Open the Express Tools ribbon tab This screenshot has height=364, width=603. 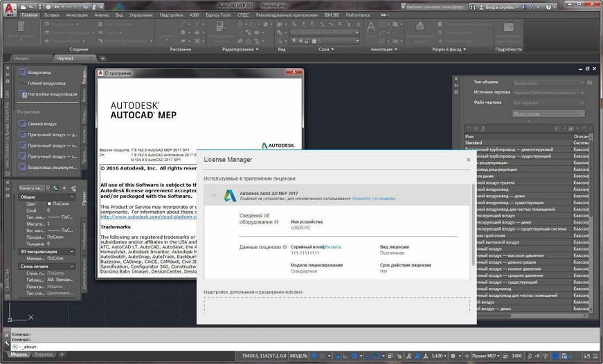tap(218, 15)
